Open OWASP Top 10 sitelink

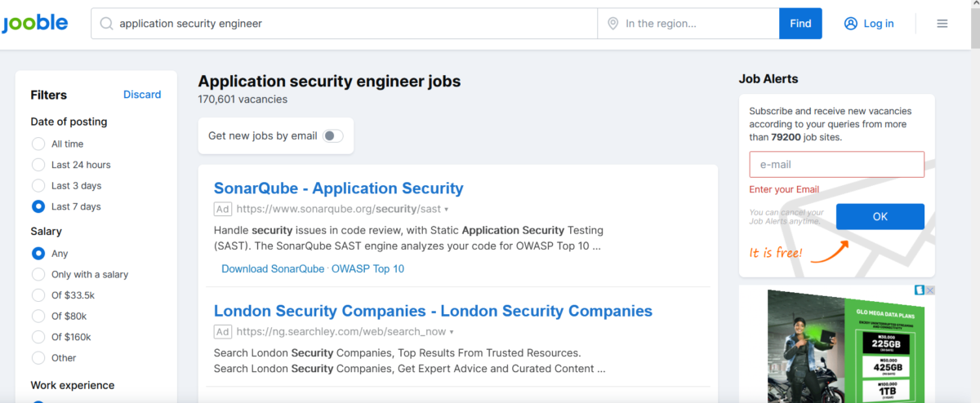[x=367, y=268]
